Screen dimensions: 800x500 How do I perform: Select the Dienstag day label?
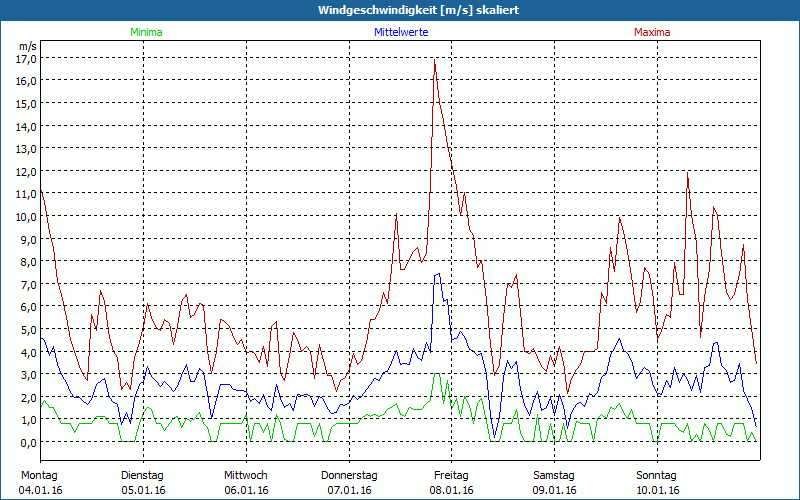pyautogui.click(x=142, y=475)
